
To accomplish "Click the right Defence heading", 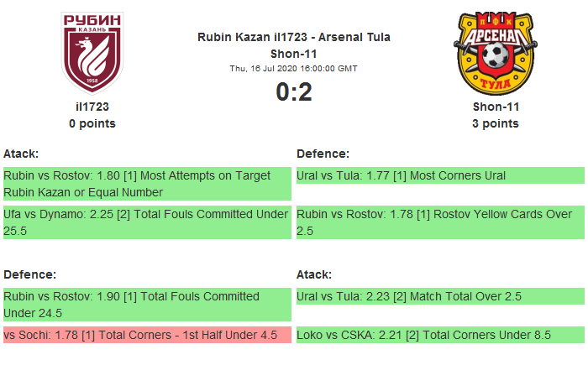I will 323,154.
